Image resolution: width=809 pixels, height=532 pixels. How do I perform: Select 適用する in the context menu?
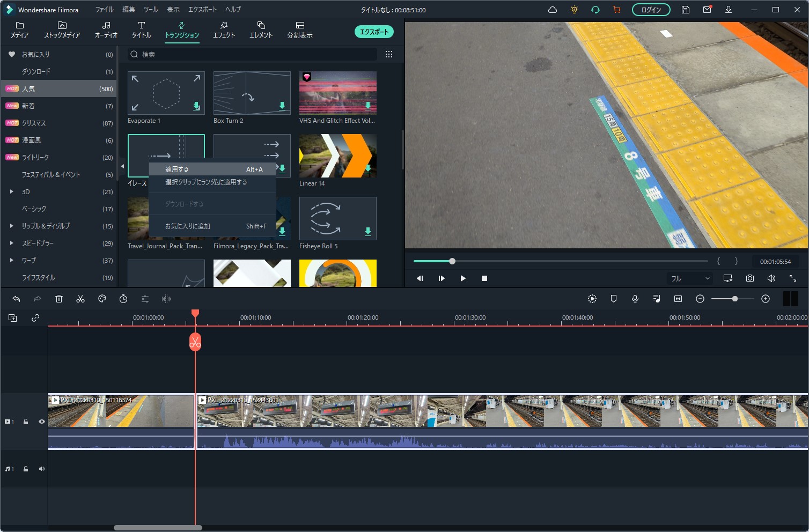[x=177, y=169]
